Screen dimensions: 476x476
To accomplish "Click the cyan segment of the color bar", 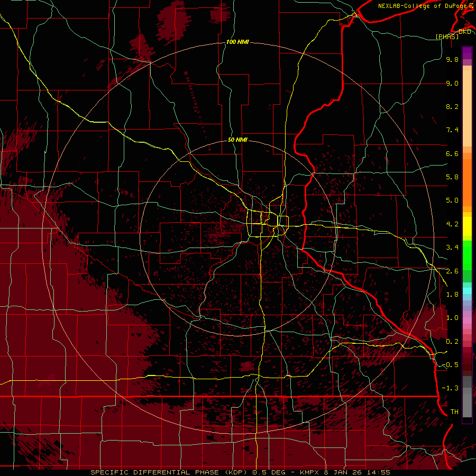I will [467, 291].
